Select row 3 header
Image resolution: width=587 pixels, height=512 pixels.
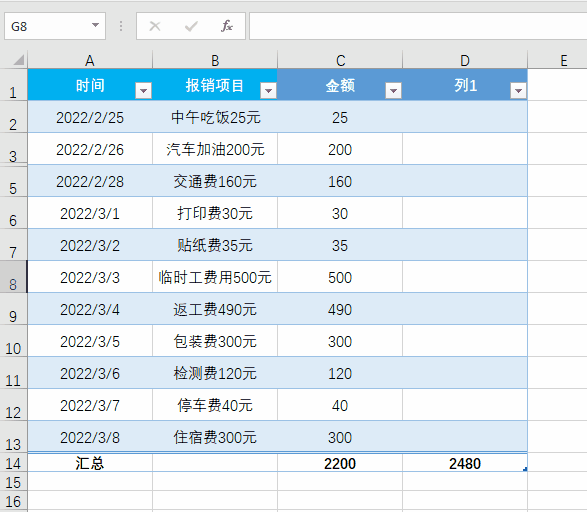point(13,149)
